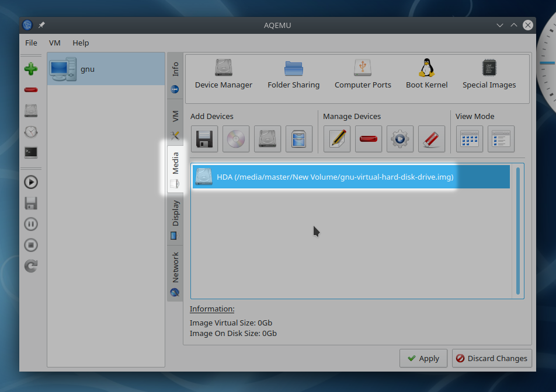Click the red eraser icon in Manage Devices
Image resolution: width=556 pixels, height=392 pixels.
[x=432, y=139]
